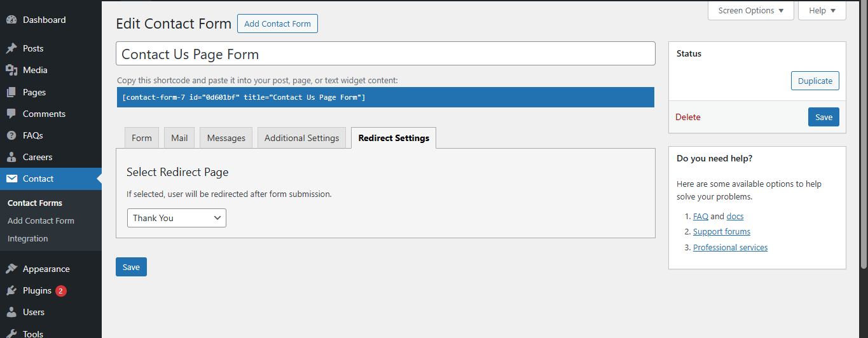Viewport: 868px width, 338px height.
Task: Open the Thank You redirect page dropdown
Action: coord(177,218)
